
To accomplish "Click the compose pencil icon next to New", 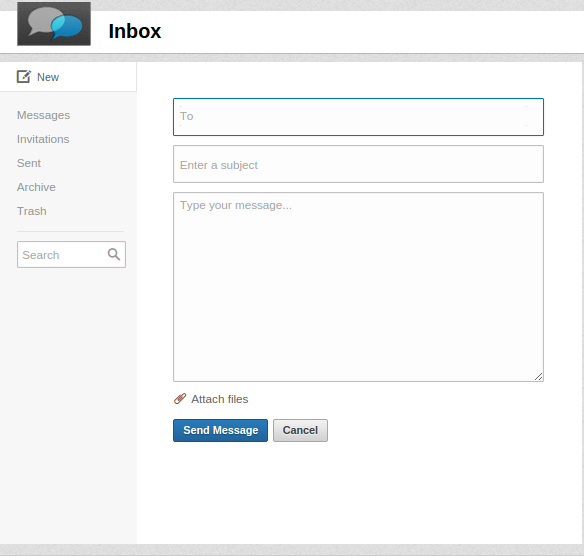I will click(x=24, y=77).
